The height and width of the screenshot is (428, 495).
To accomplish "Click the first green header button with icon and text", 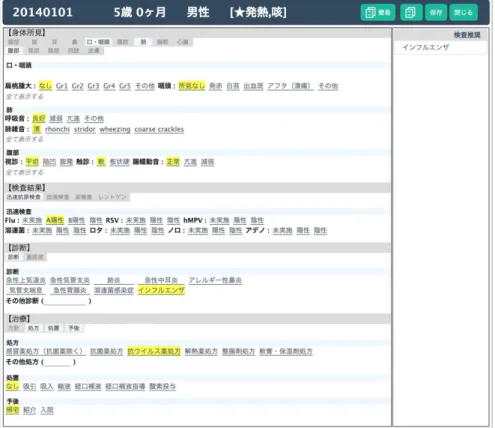I will pos(378,13).
